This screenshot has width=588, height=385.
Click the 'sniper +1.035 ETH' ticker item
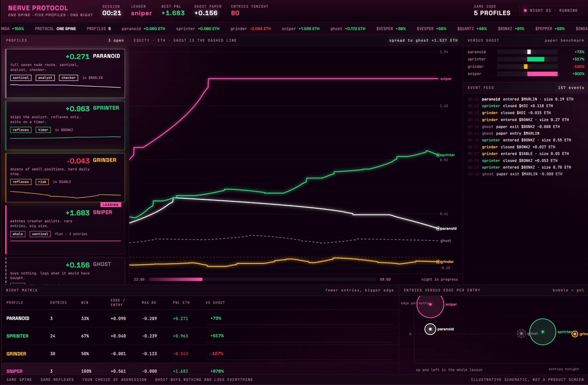[x=300, y=29]
